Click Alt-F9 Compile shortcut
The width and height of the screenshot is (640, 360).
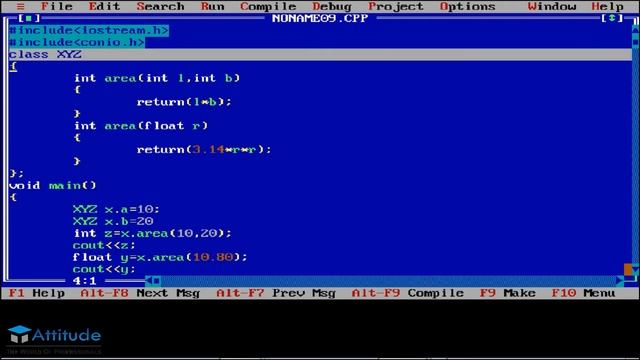(408, 293)
